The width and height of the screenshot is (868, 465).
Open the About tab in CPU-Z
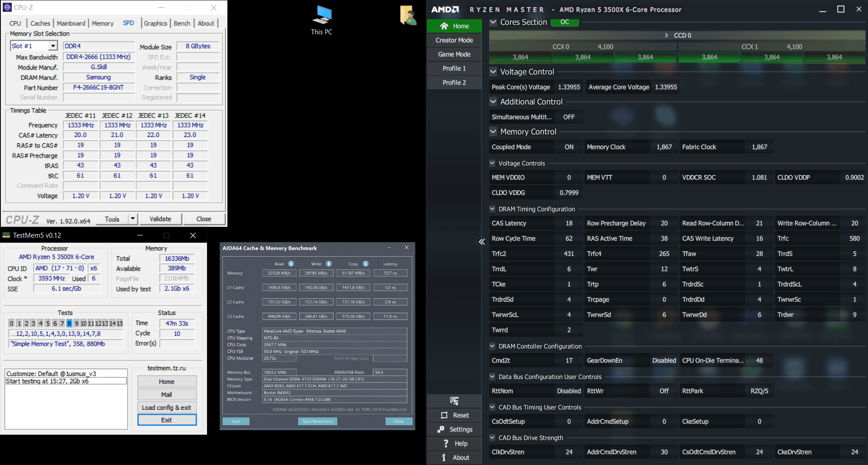206,23
